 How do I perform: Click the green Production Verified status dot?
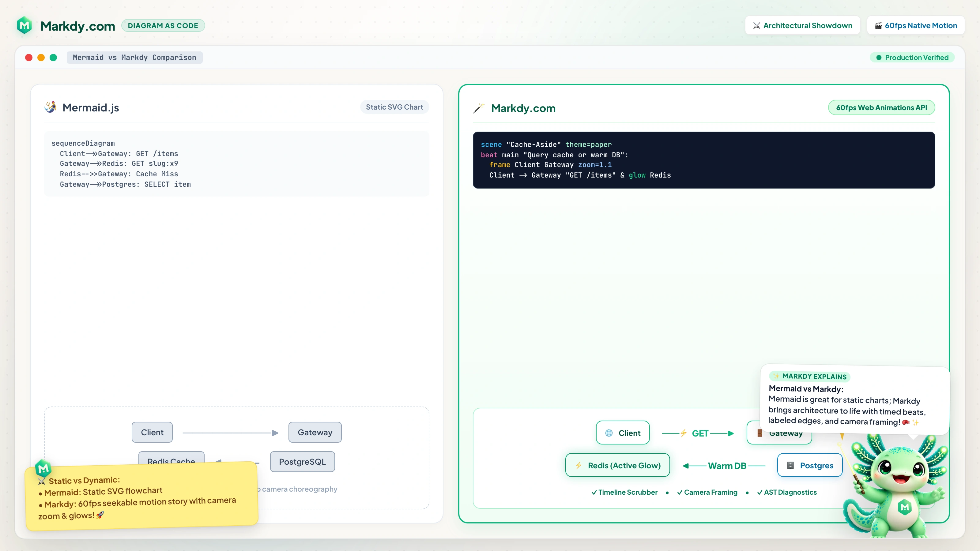[879, 58]
